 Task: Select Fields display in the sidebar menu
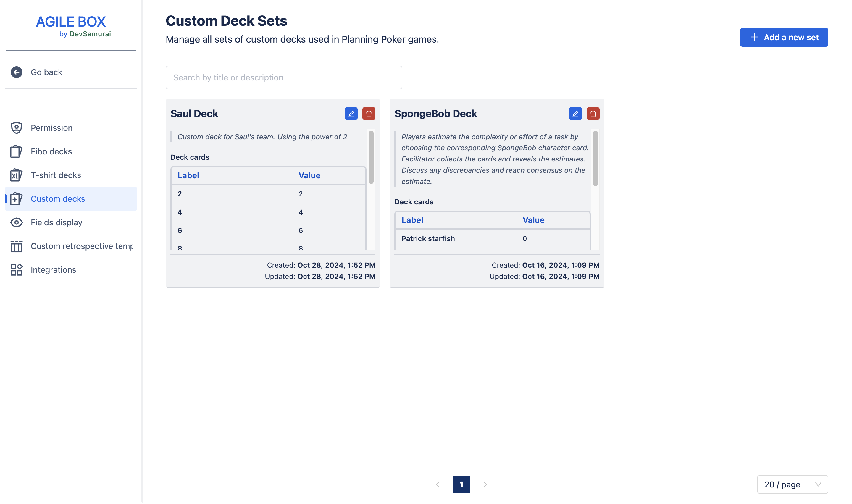pos(57,222)
